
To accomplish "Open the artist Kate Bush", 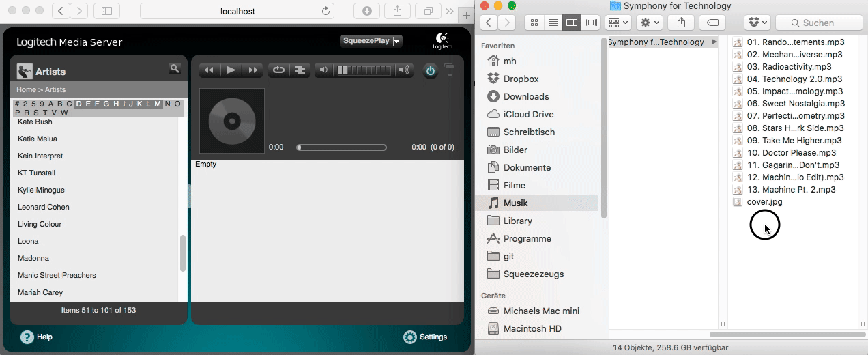I will coord(35,122).
